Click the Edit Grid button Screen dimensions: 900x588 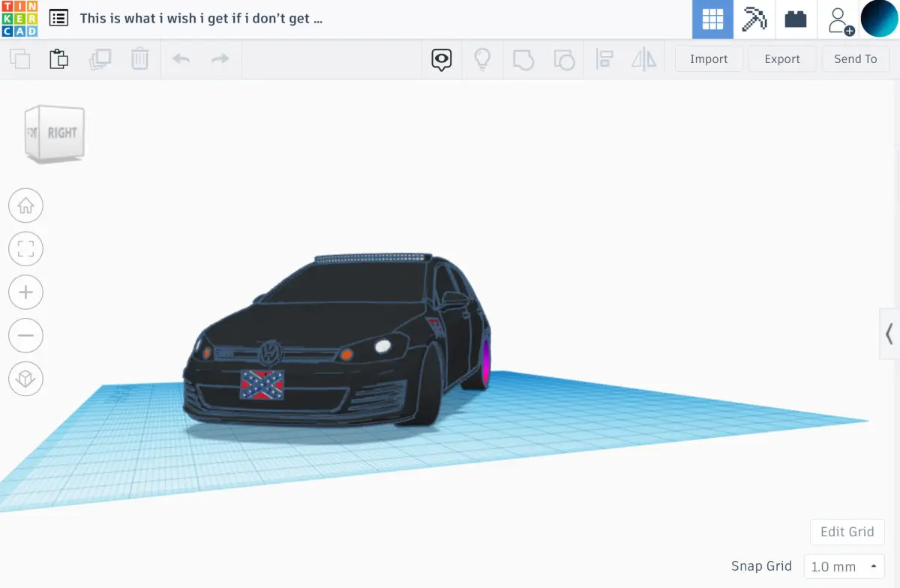pyautogui.click(x=847, y=532)
